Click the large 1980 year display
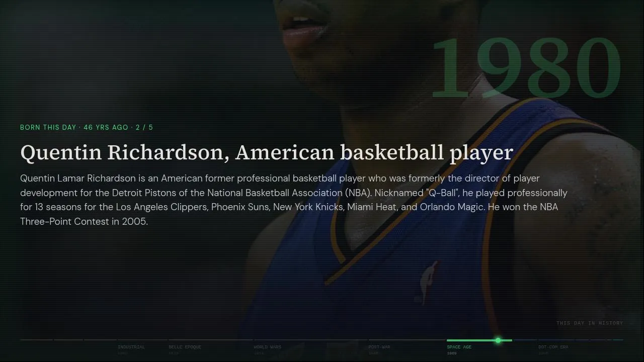644x362 pixels. click(x=526, y=68)
